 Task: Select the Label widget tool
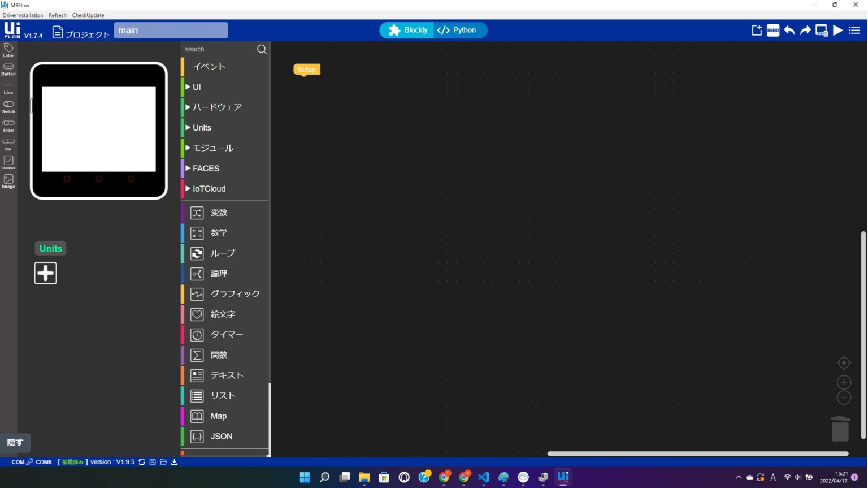tap(8, 50)
